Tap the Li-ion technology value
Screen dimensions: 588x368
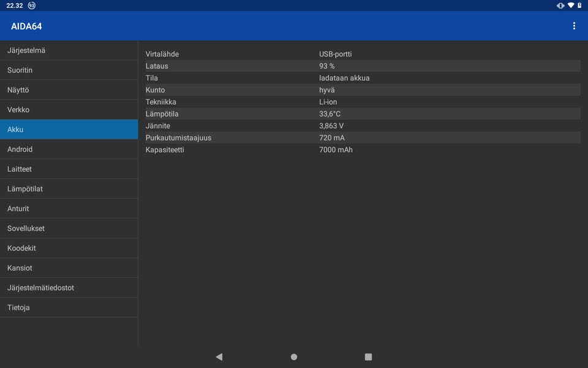pos(328,102)
